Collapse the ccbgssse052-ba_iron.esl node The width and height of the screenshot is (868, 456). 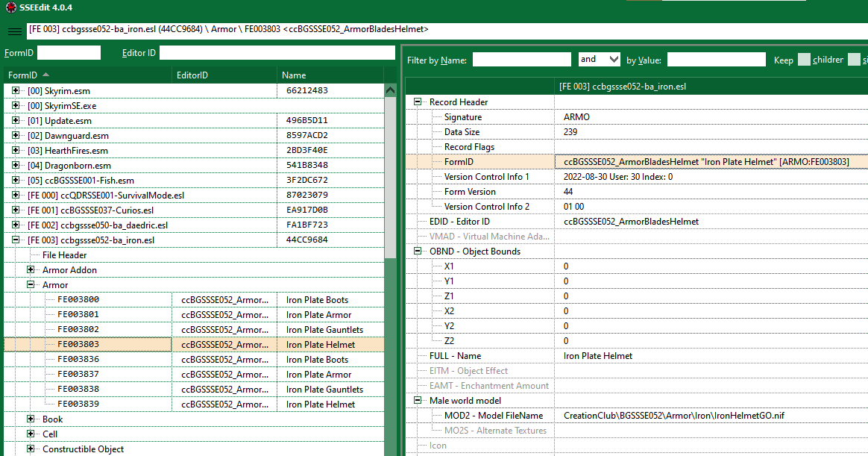[x=16, y=240]
